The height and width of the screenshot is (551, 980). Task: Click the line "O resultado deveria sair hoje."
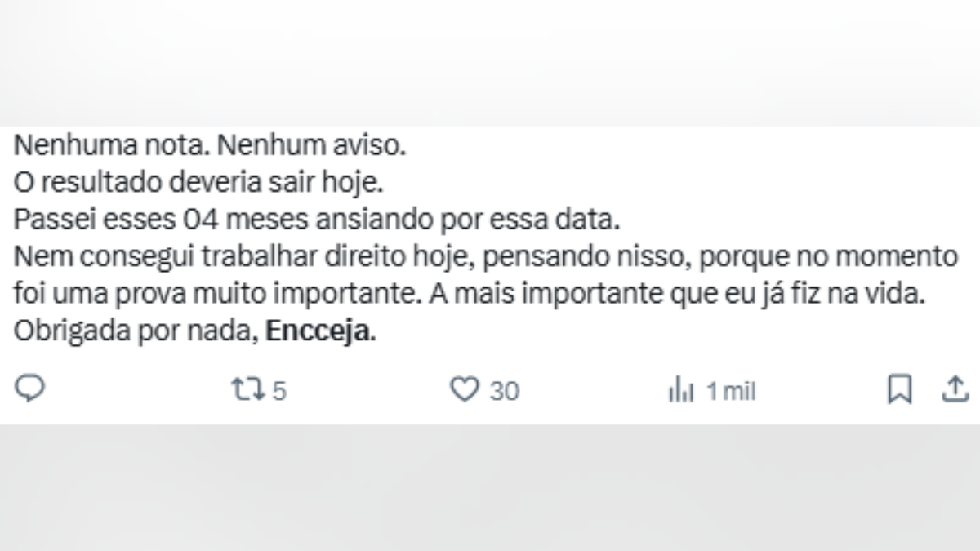(x=198, y=184)
